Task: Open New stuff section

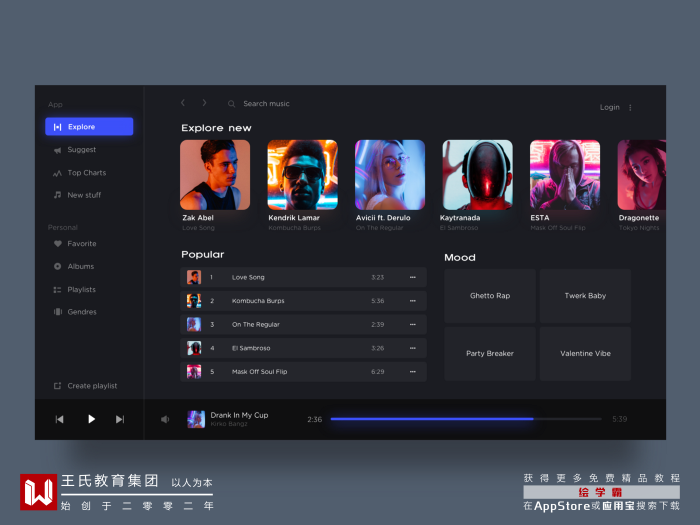Action: (84, 195)
